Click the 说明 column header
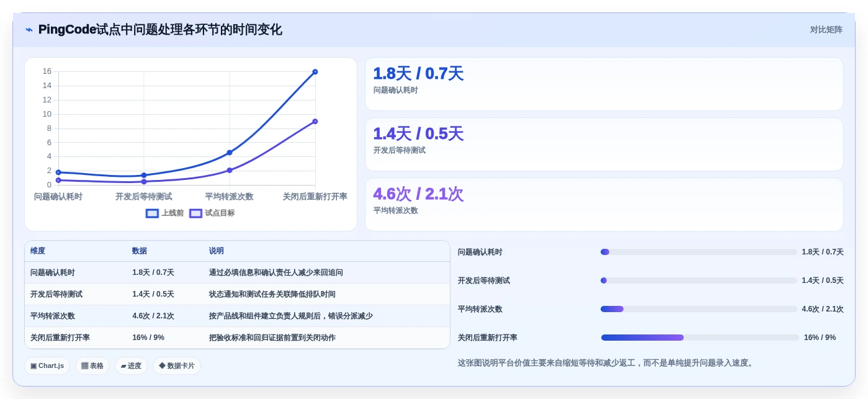 tap(217, 251)
